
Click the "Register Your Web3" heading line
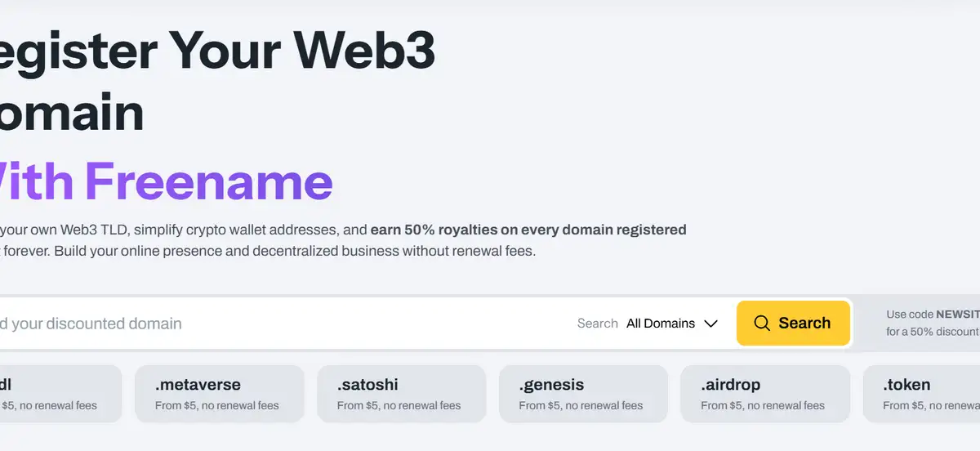click(216, 51)
